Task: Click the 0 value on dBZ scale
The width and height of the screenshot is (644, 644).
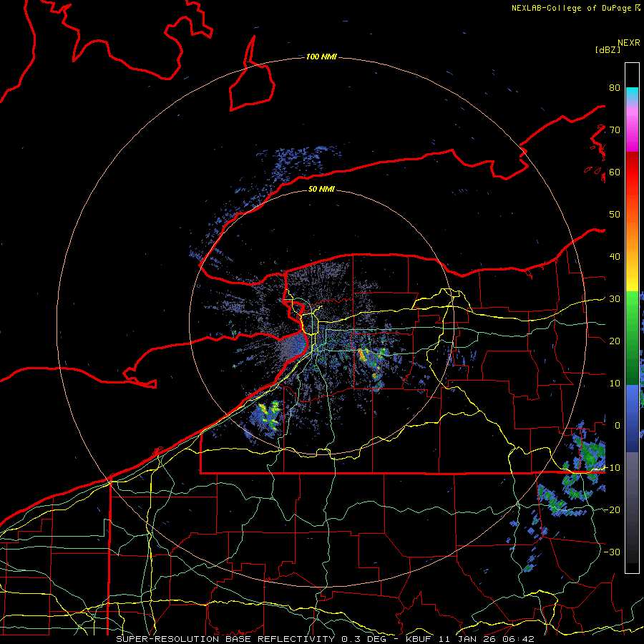Action: click(x=618, y=426)
